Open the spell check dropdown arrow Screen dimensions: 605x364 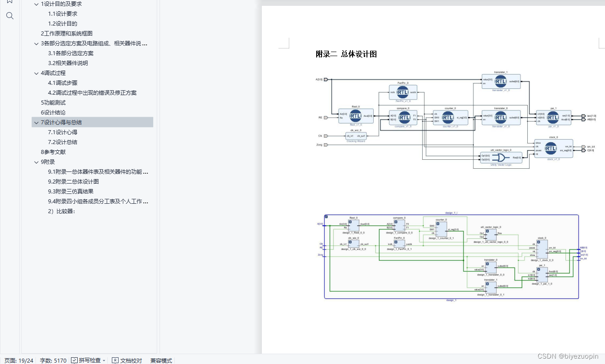[x=104, y=360]
